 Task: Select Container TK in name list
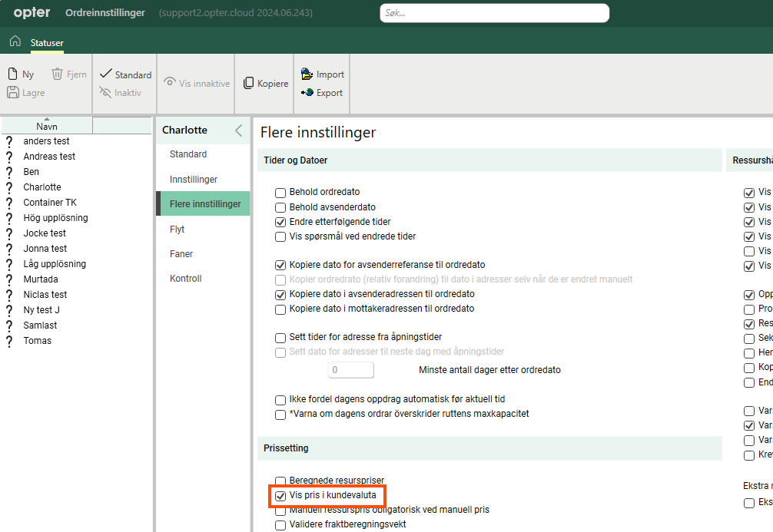[x=50, y=203]
